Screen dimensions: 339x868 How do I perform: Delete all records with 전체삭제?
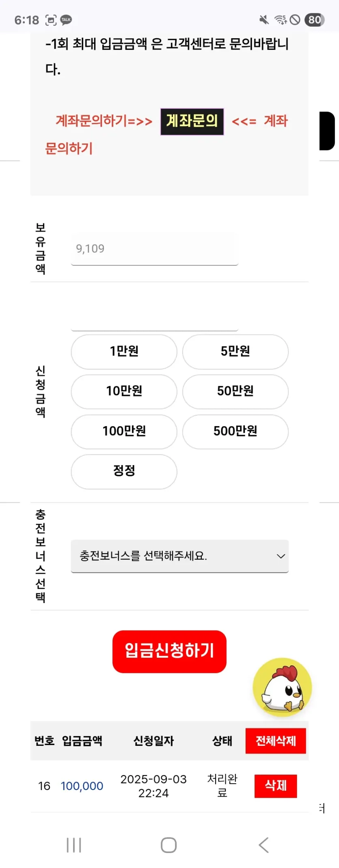276,741
